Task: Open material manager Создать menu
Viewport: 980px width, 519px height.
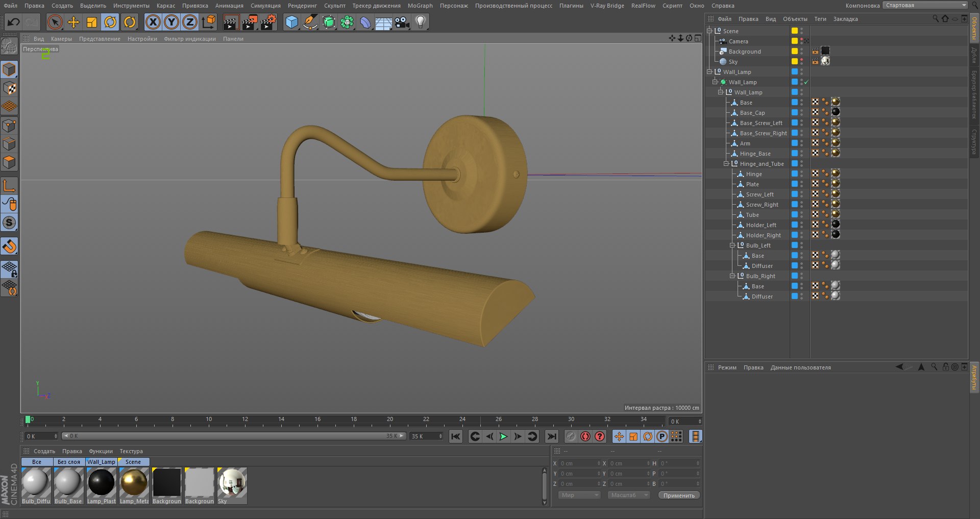Action: click(44, 451)
